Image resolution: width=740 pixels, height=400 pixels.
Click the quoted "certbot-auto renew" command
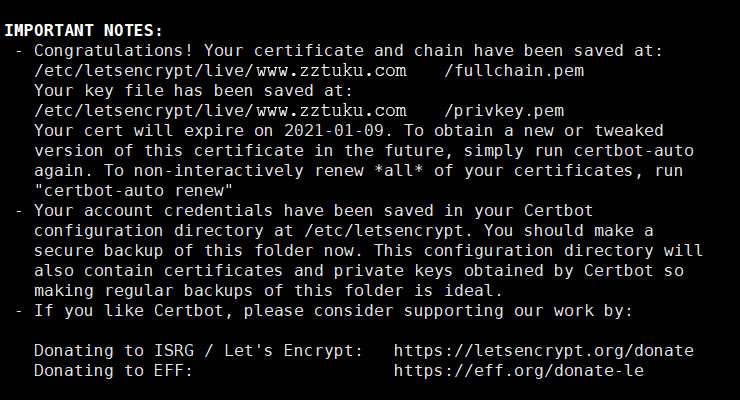coord(133,190)
